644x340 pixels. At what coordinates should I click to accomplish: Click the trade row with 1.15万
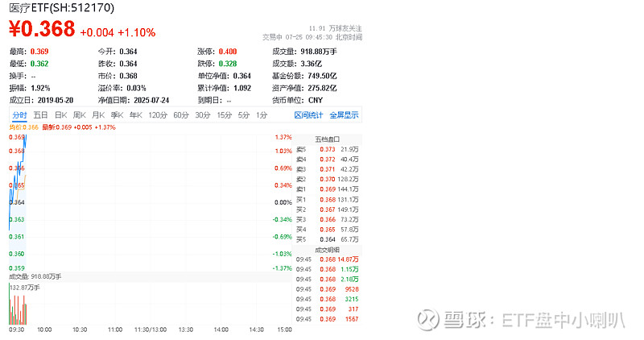click(x=328, y=269)
